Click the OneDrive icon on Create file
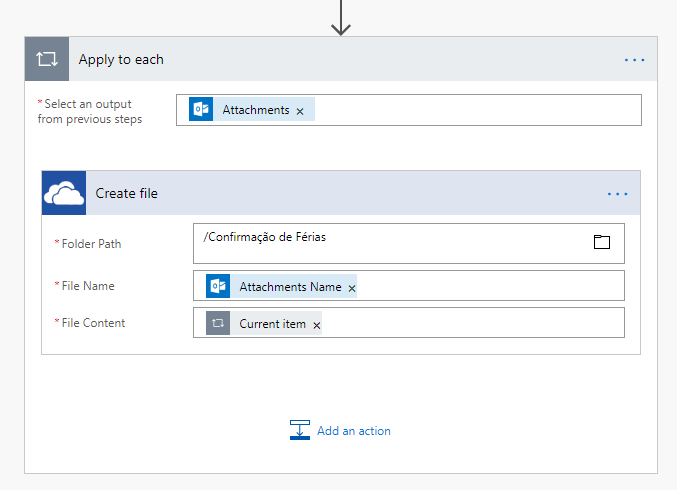Viewport: 677px width, 490px height. click(x=64, y=193)
